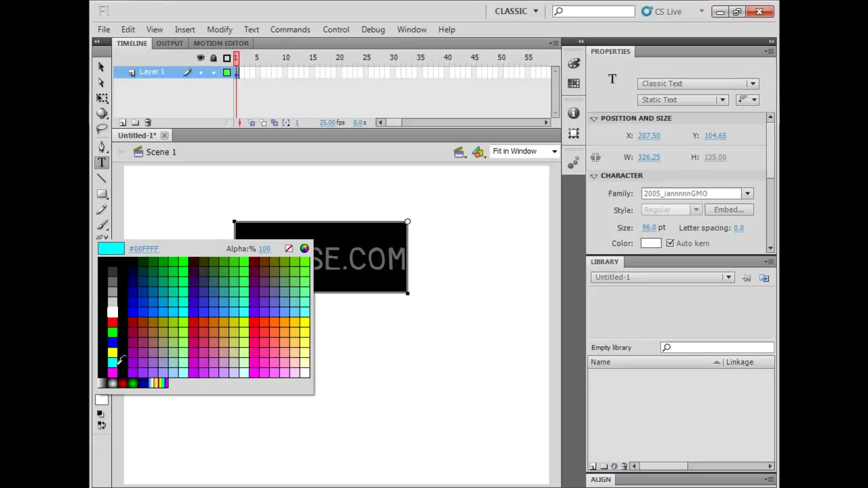Viewport: 868px width, 488px height.
Task: Open the Modify menu
Action: 220,30
